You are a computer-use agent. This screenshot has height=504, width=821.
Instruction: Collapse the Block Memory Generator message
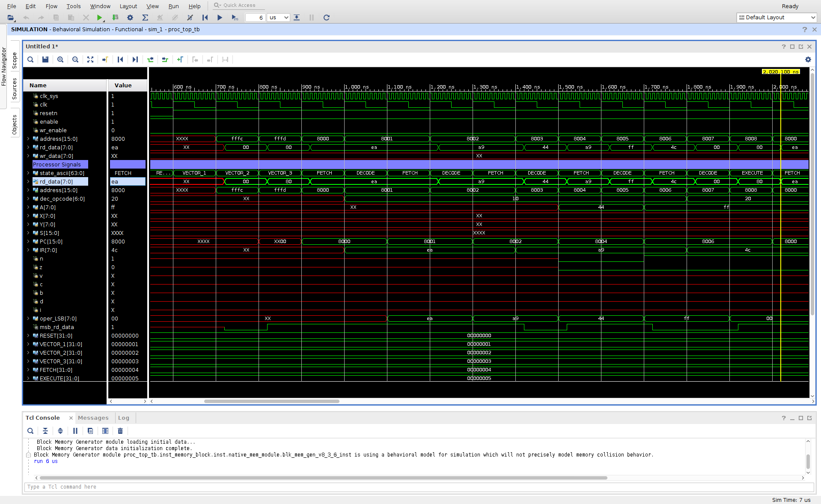pyautogui.click(x=28, y=455)
